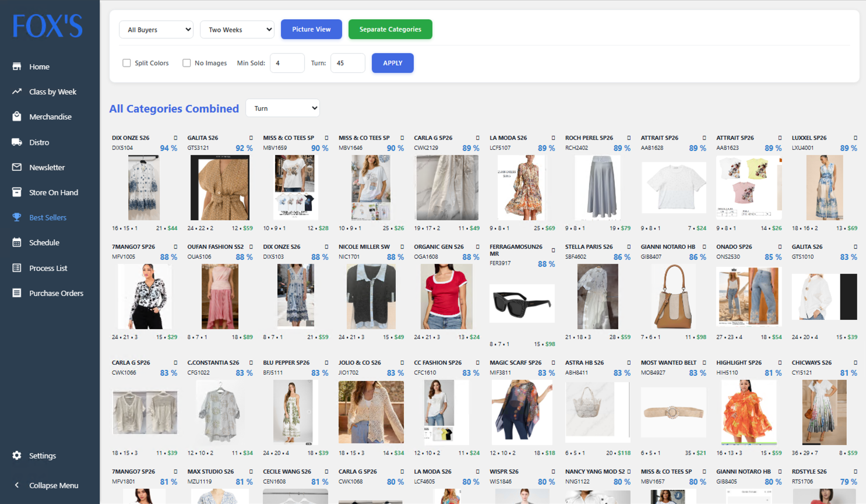Enable the Split Colors checkbox
This screenshot has height=504, width=866.
(126, 63)
